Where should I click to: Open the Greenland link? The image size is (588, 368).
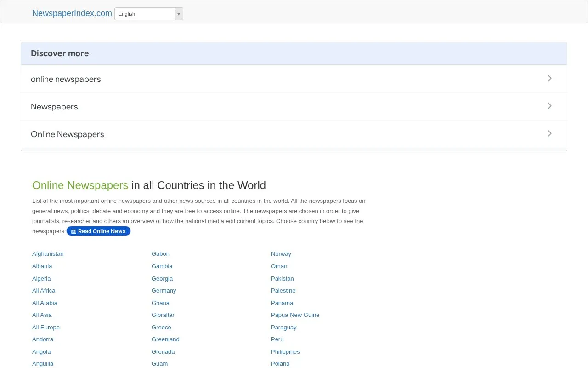click(165, 339)
